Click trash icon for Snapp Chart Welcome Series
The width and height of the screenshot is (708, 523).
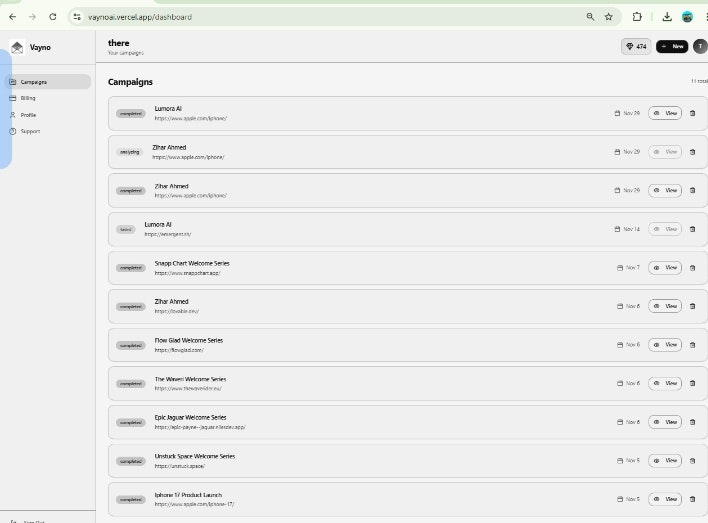tap(692, 268)
